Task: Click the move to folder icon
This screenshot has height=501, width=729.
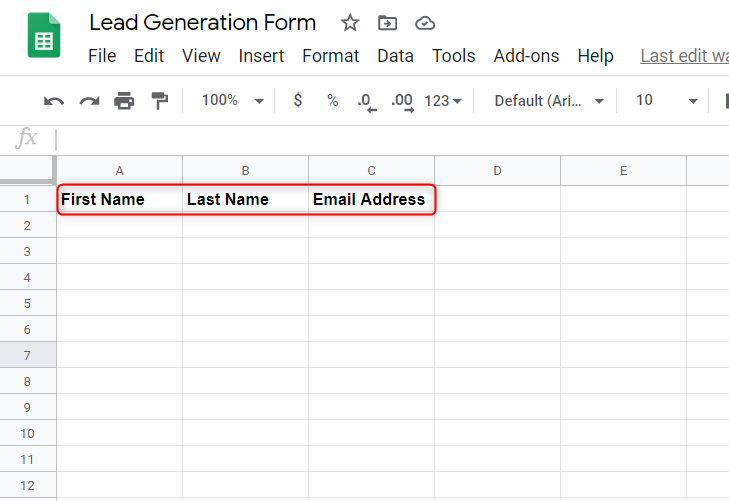Action: coord(387,22)
